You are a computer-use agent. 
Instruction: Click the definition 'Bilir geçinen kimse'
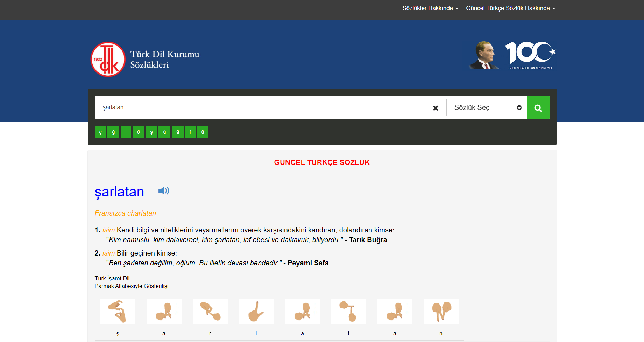point(147,253)
